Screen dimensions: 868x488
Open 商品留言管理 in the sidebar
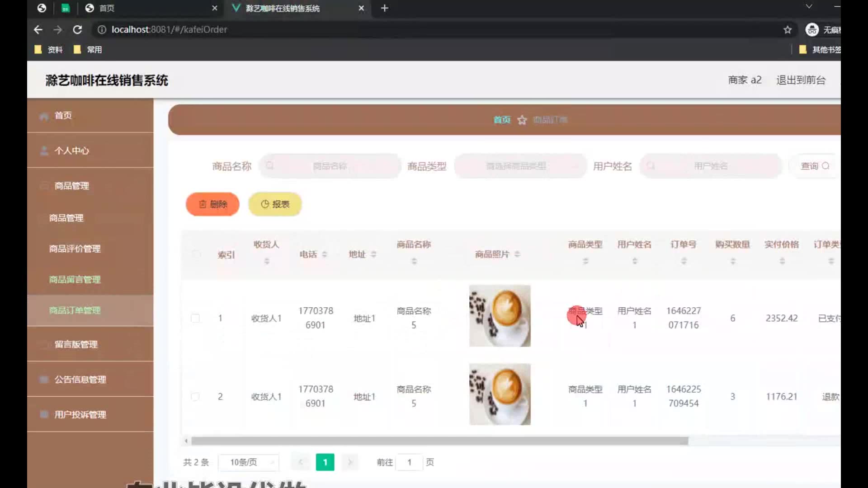coord(75,280)
